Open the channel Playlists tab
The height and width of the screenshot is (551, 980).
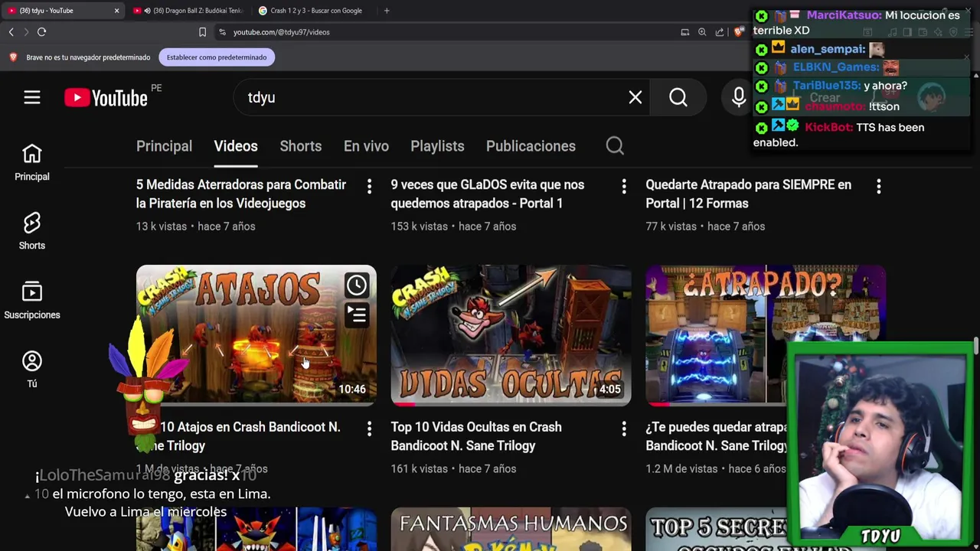point(437,145)
